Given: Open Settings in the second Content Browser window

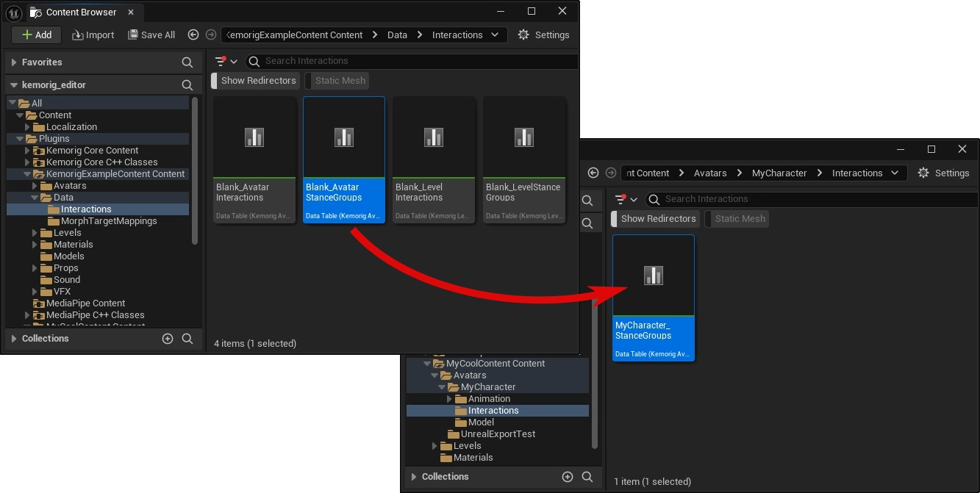Looking at the screenshot, I should [943, 173].
